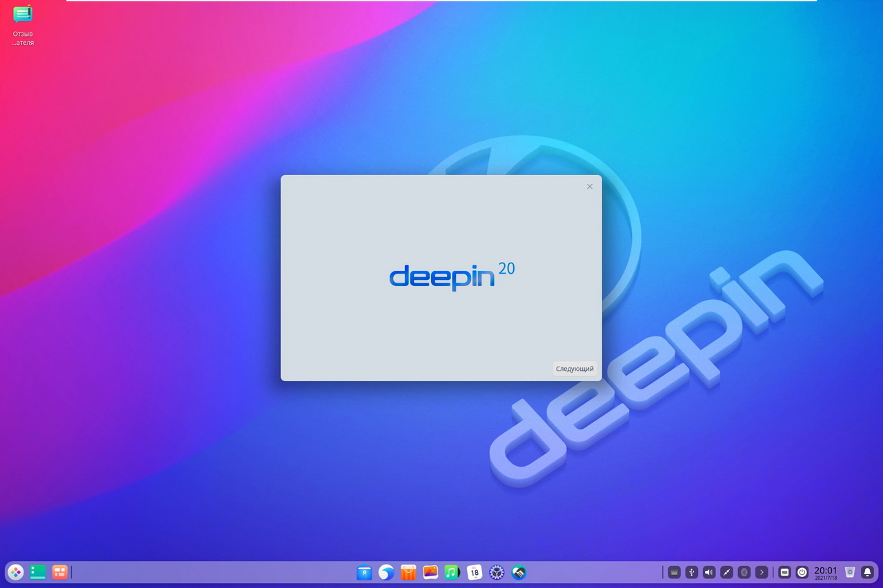
Task: Open the Music player
Action: coord(453,572)
